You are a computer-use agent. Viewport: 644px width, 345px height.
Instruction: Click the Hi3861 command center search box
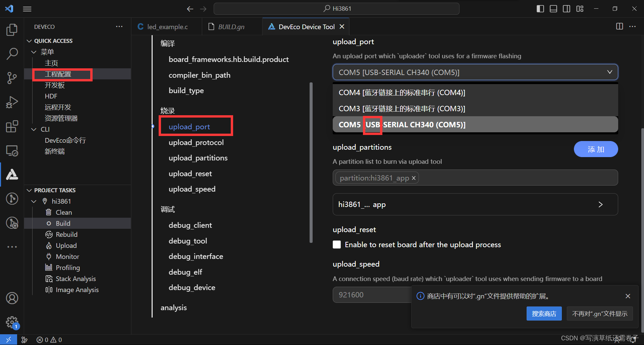click(336, 9)
